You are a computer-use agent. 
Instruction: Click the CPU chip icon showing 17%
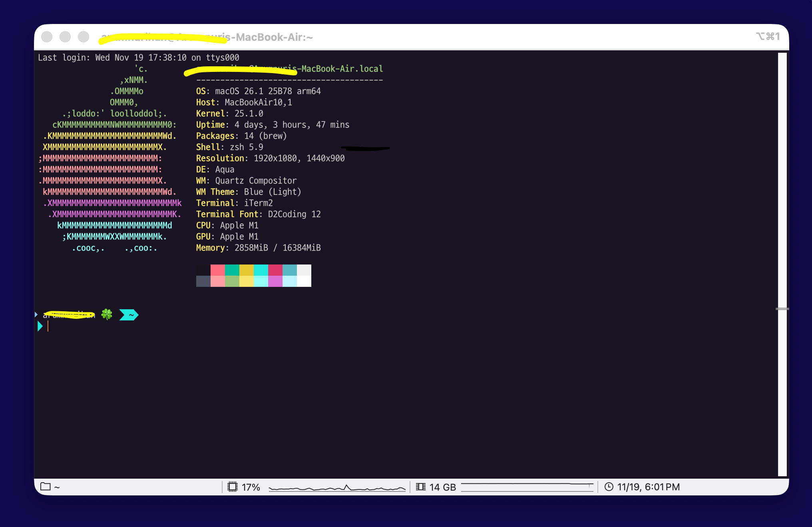coord(233,487)
